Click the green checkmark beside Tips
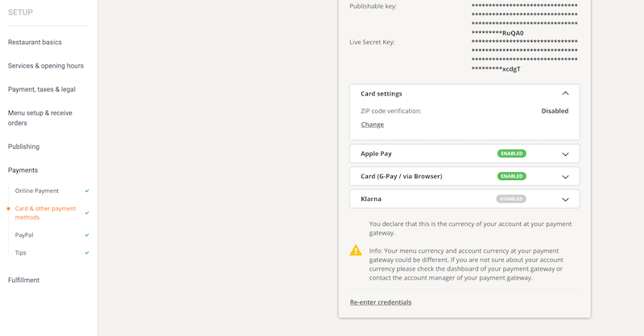 tap(87, 253)
